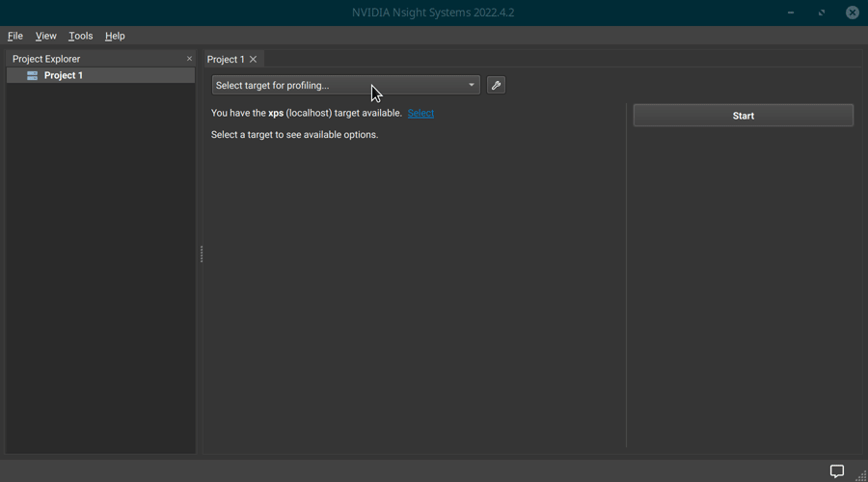This screenshot has width=868, height=482.
Task: Open the Tools menu
Action: pyautogui.click(x=80, y=36)
